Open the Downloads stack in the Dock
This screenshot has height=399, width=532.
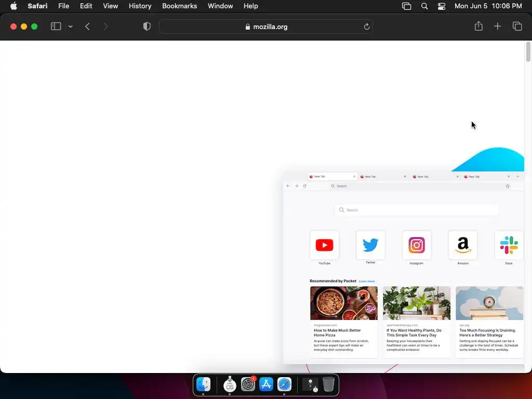tap(311, 385)
